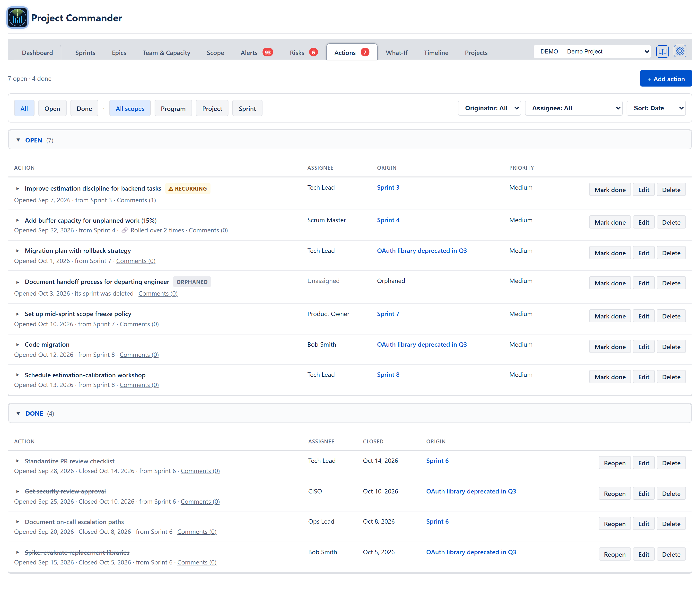The image size is (700, 598).
Task: Click the rolled-over link chain icon
Action: click(124, 230)
